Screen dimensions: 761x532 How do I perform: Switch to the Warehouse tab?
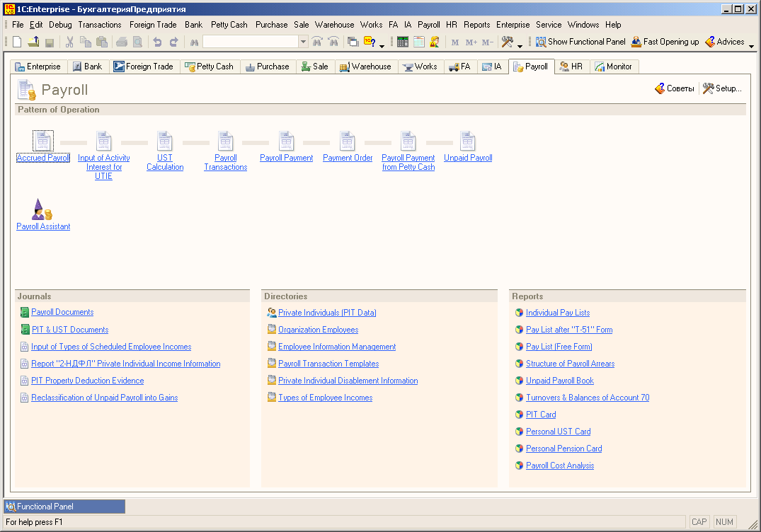coord(365,66)
